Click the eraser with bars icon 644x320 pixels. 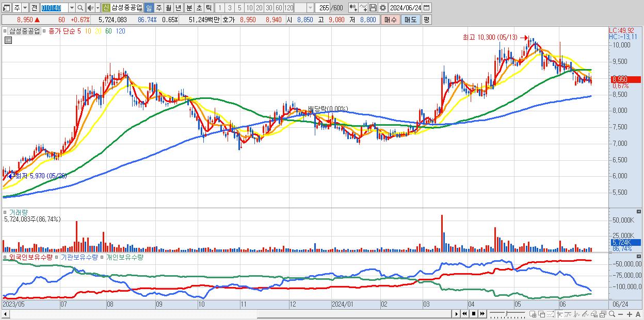point(594,314)
